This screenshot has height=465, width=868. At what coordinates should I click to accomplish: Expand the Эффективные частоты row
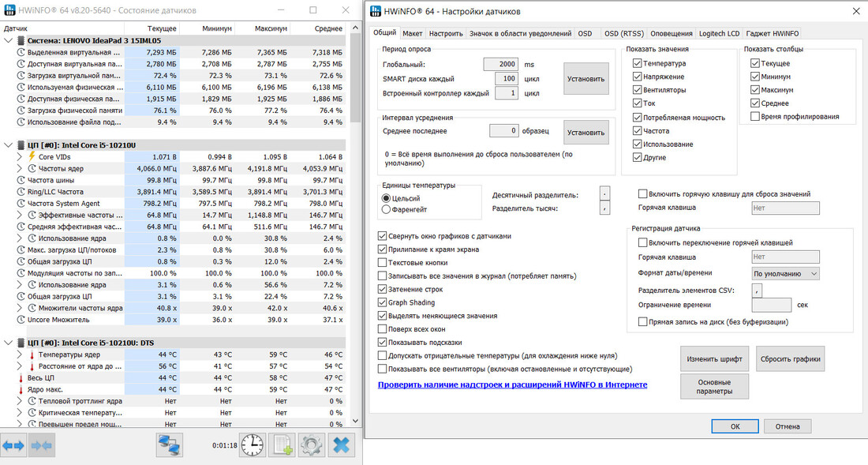(x=20, y=215)
